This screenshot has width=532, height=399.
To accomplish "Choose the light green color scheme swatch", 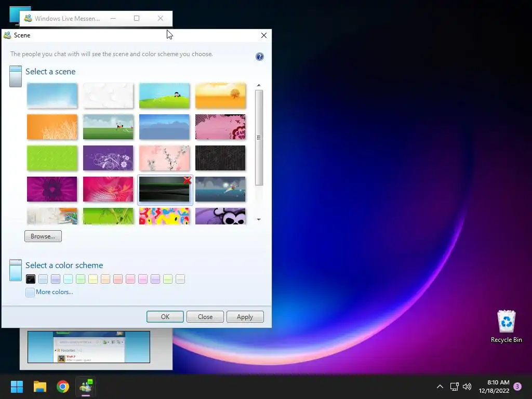I will 81,279.
